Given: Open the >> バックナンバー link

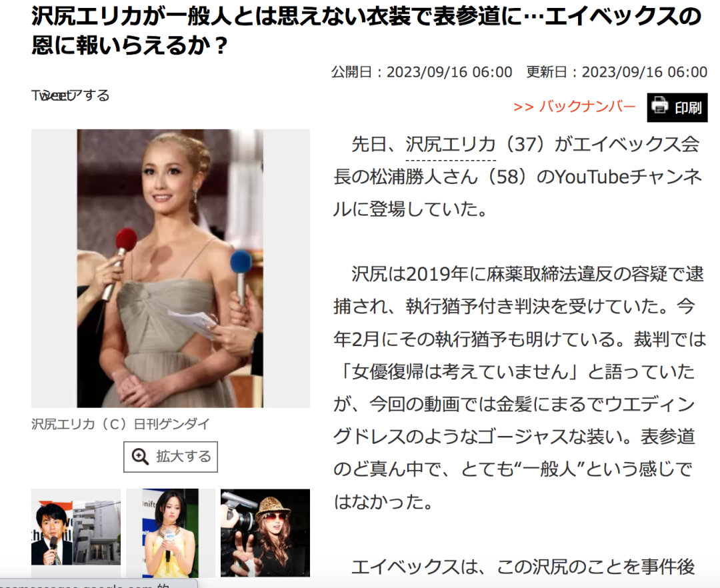Looking at the screenshot, I should 574,107.
